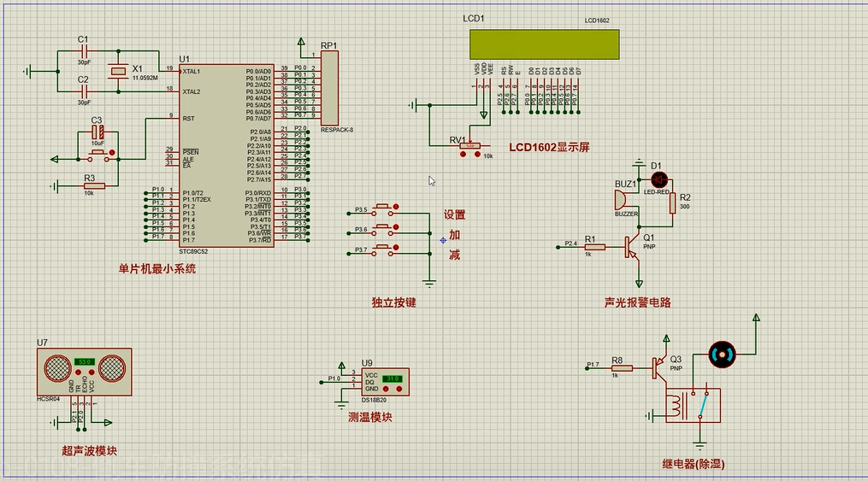Image resolution: width=868 pixels, height=481 pixels.
Task: Click the X1 crystal oscillator component
Action: (117, 71)
